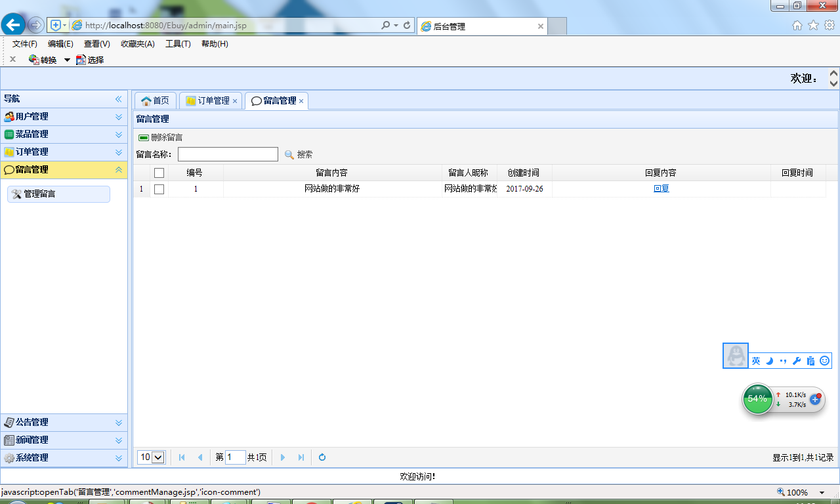Click the 2017-09-26 date cell

tap(524, 189)
